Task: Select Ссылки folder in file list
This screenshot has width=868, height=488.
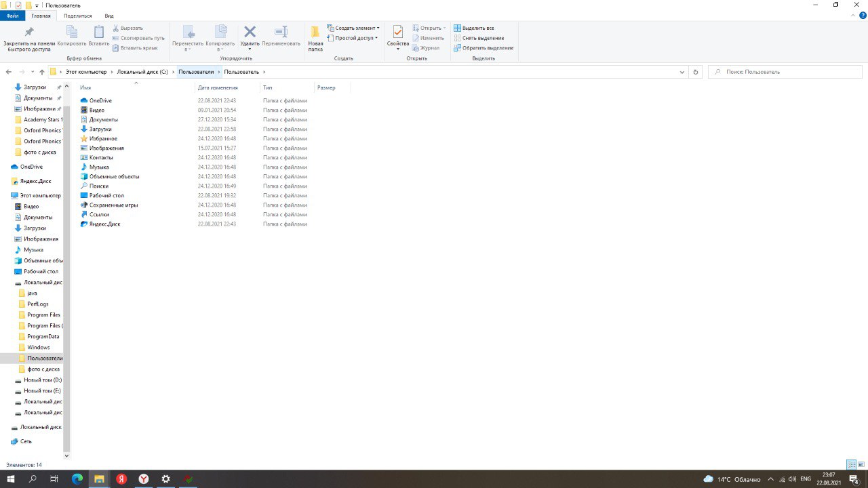Action: click(x=99, y=214)
